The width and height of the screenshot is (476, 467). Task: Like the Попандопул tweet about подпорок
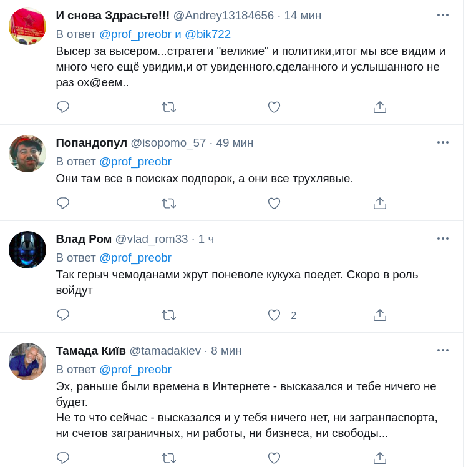(x=274, y=204)
